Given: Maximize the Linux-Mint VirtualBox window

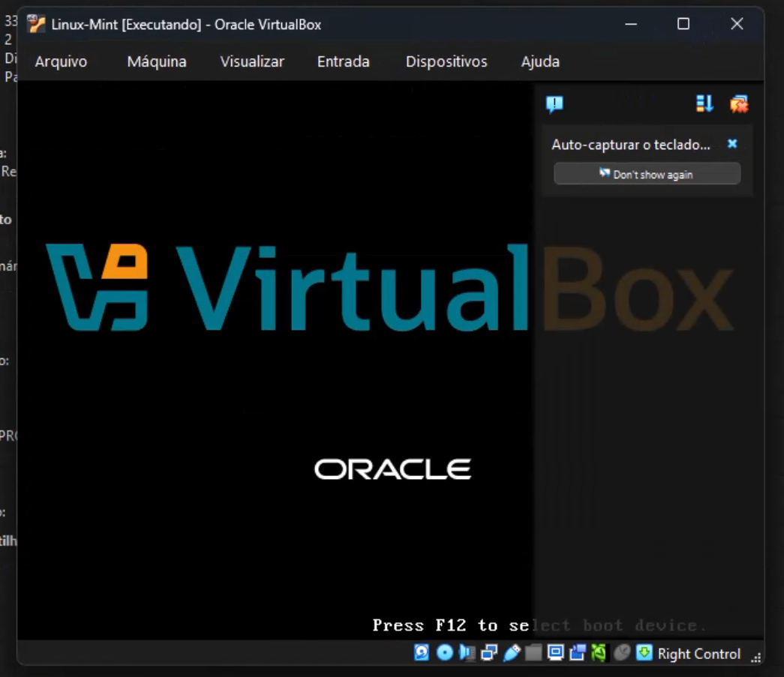Looking at the screenshot, I should click(683, 23).
